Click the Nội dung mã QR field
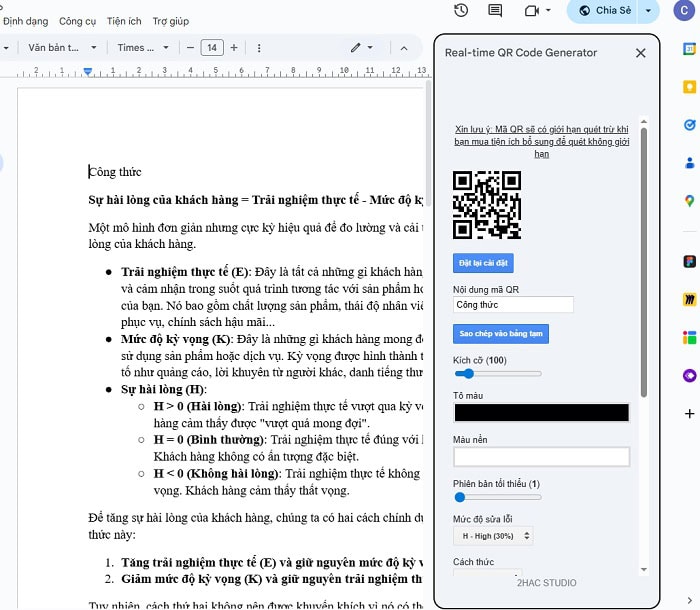This screenshot has height=610, width=700. point(513,305)
